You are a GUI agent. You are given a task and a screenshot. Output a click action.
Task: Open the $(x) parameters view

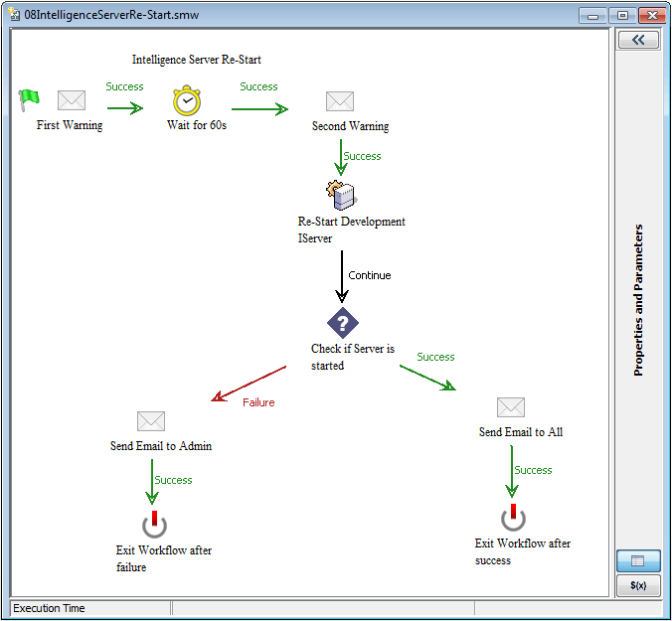tap(638, 585)
